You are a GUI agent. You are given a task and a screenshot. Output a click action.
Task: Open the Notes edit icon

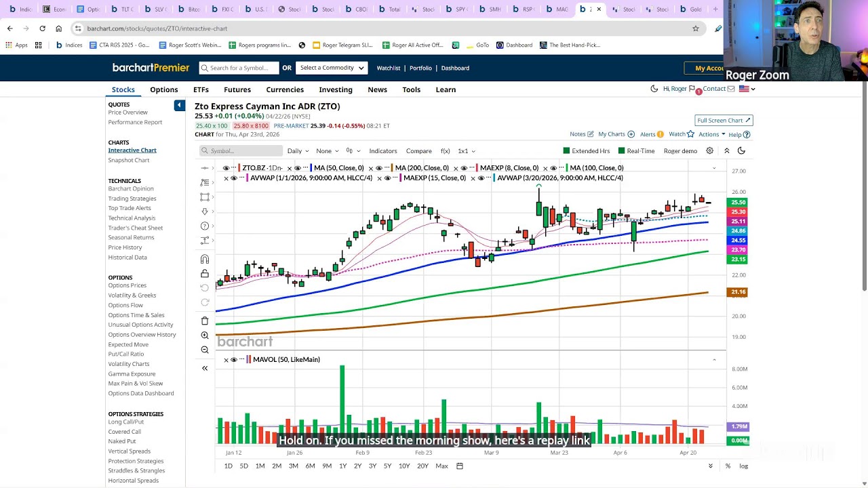590,134
